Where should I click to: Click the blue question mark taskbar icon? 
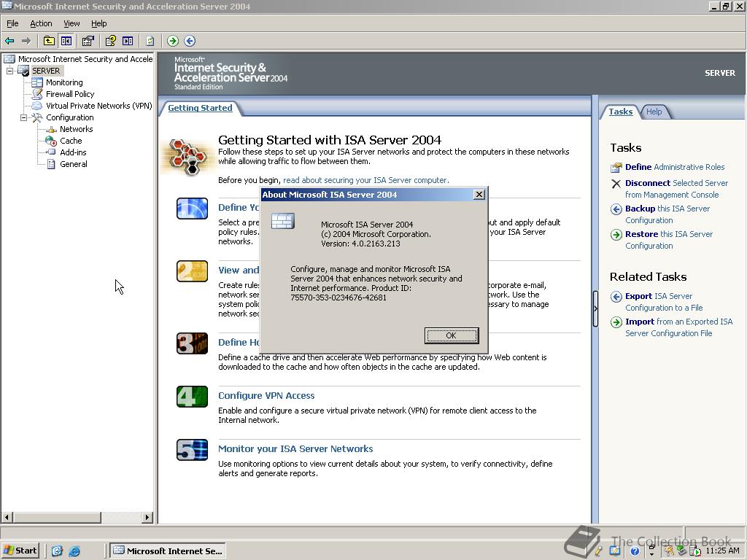coord(635,551)
